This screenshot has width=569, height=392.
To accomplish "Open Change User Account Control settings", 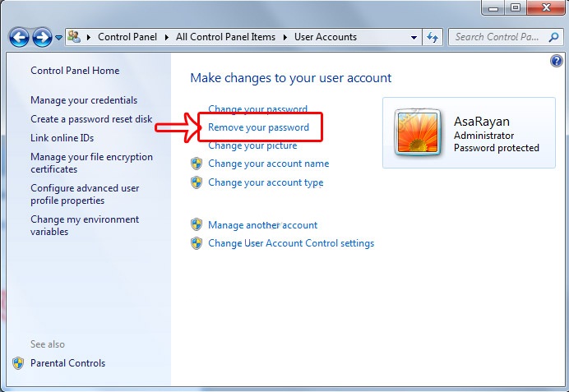I will pos(291,243).
